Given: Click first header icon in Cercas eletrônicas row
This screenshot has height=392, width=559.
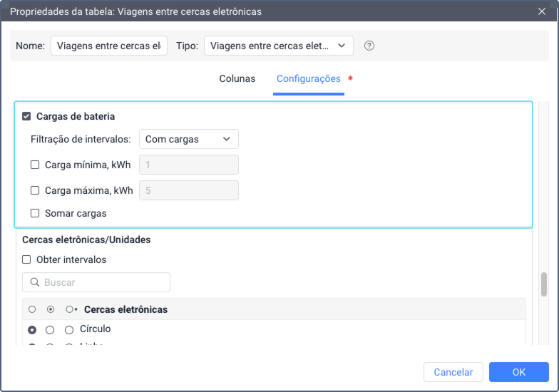Looking at the screenshot, I should pyautogui.click(x=32, y=309).
